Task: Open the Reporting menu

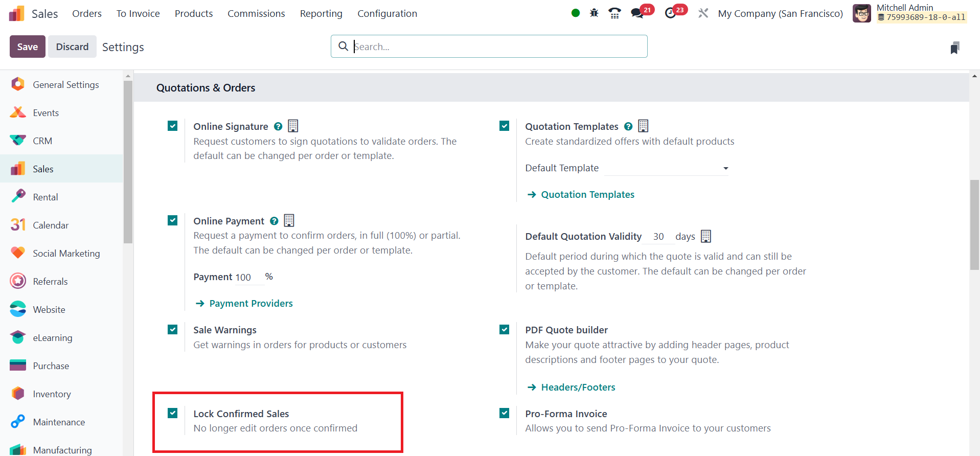Action: 321,13
